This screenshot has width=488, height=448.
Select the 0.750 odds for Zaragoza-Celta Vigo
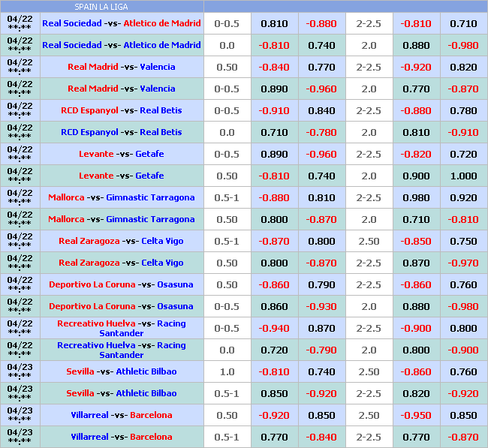click(463, 241)
